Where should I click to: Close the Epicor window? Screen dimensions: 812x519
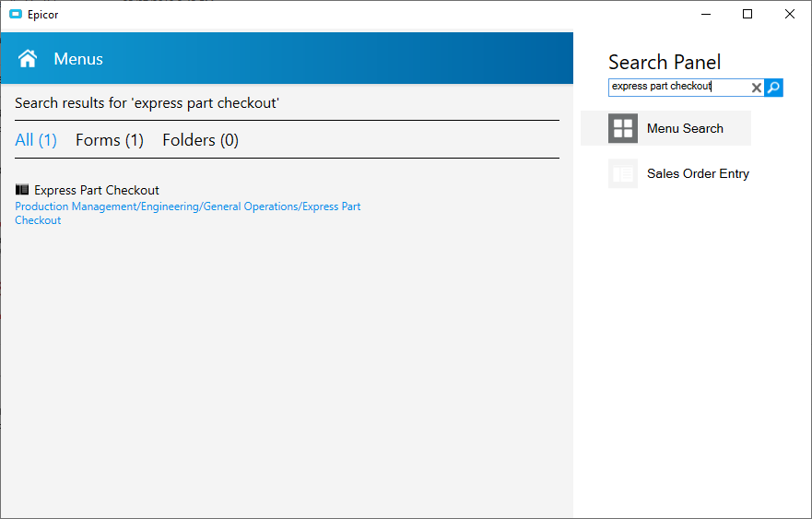tap(789, 14)
